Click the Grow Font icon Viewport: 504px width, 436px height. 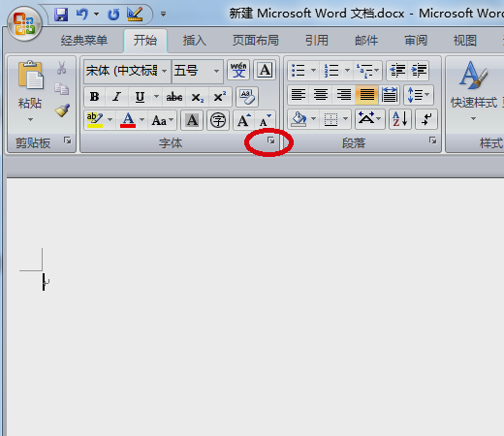pyautogui.click(x=244, y=120)
